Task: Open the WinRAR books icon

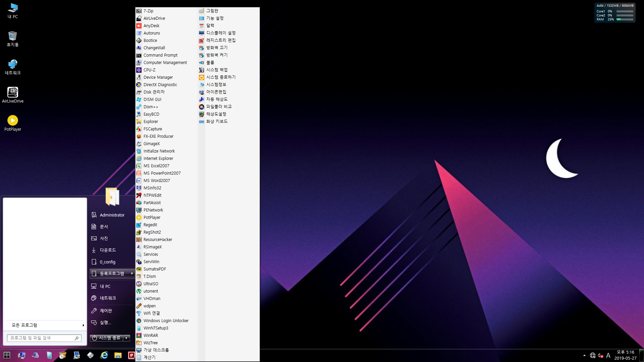Action: coord(139,336)
